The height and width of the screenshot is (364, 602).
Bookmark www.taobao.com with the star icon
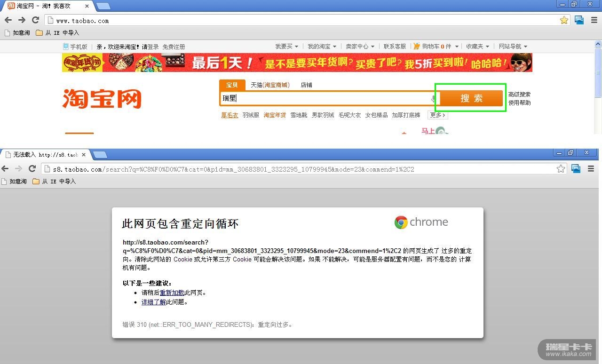(564, 20)
